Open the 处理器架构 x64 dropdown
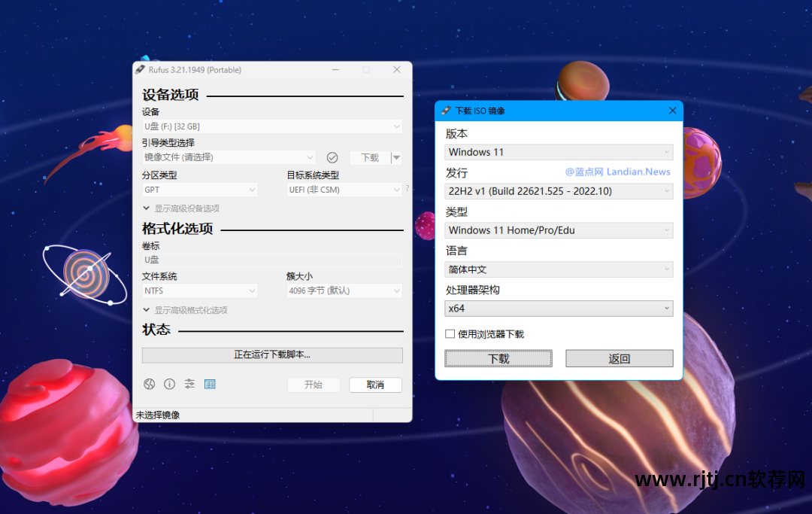The width and height of the screenshot is (812, 514). (559, 309)
